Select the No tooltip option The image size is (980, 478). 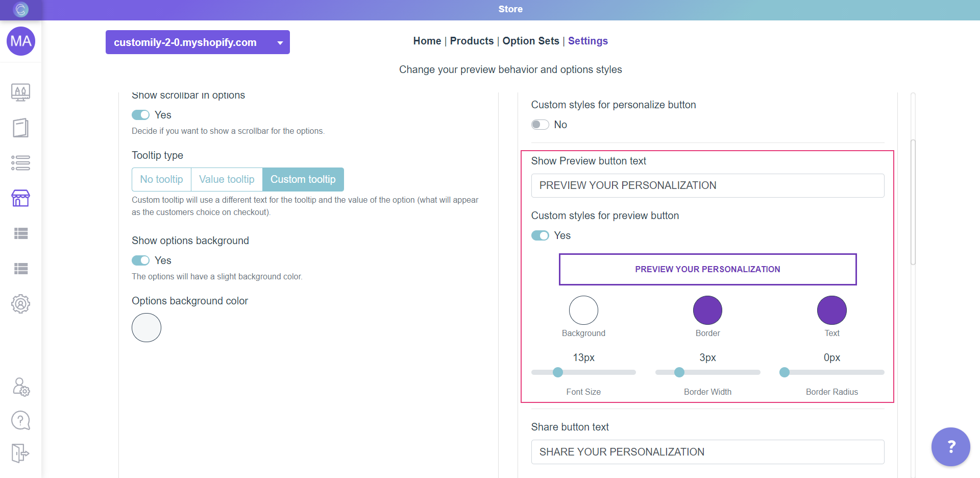point(161,179)
